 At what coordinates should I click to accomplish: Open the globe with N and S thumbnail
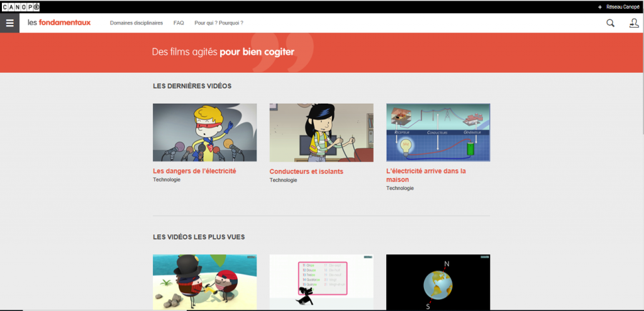tap(438, 282)
